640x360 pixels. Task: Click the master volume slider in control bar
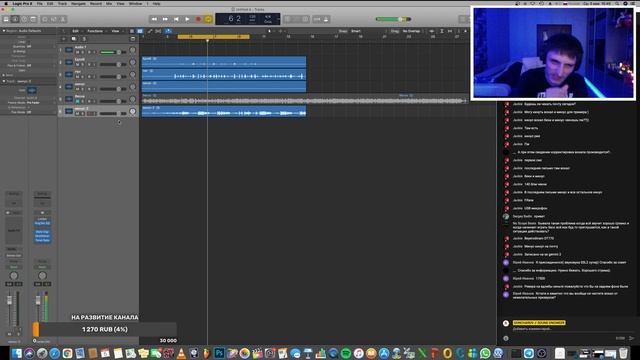(x=393, y=19)
